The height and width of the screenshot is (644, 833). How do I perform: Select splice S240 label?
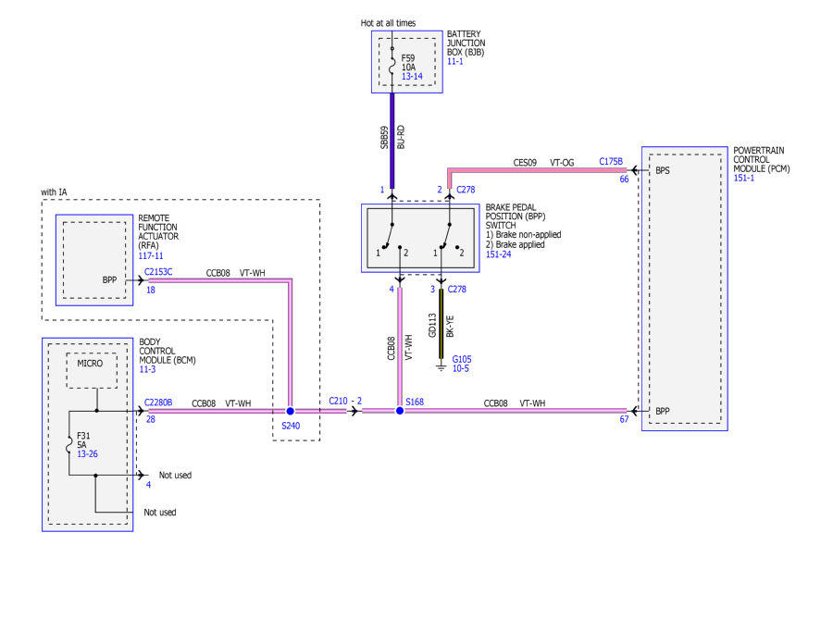click(291, 426)
